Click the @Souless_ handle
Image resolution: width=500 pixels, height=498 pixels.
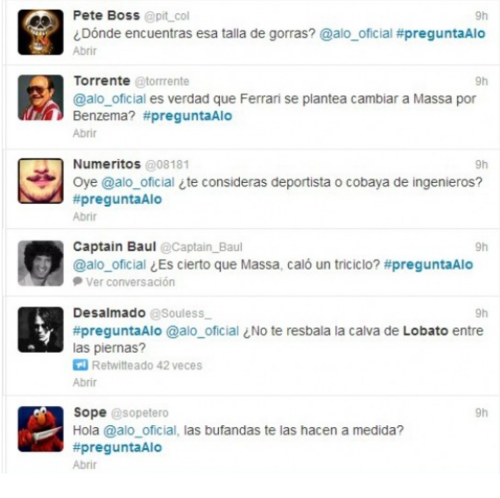click(x=180, y=313)
